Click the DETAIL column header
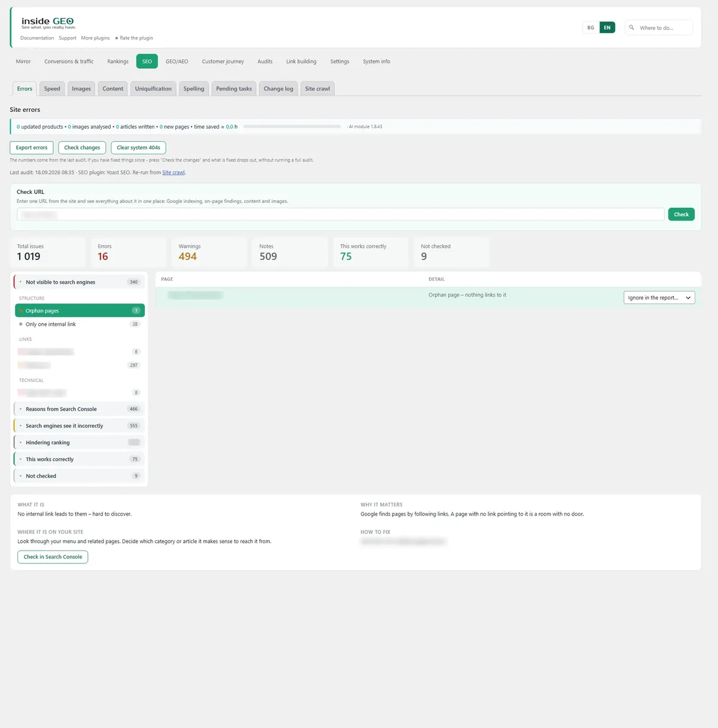This screenshot has width=718, height=728. 436,279
